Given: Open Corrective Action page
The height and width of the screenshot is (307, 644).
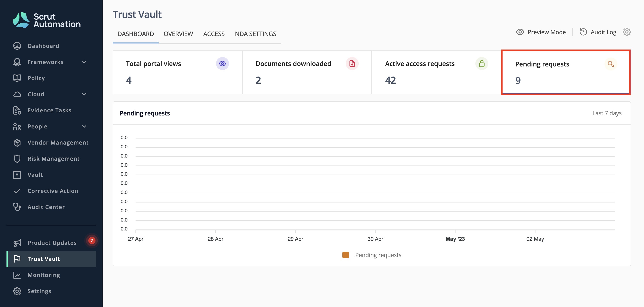Looking at the screenshot, I should coord(51,191).
